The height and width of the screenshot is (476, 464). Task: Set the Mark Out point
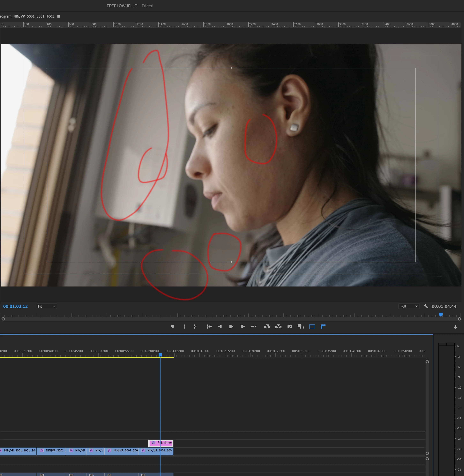coord(195,327)
